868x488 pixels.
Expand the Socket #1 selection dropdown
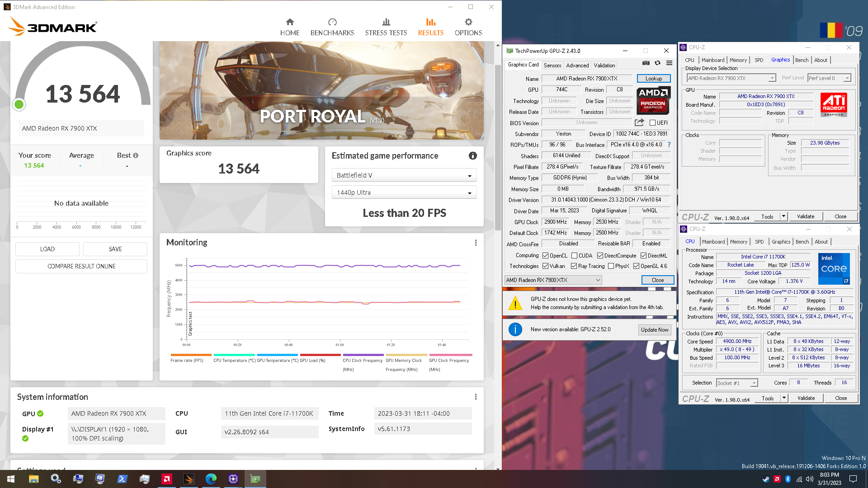point(737,383)
